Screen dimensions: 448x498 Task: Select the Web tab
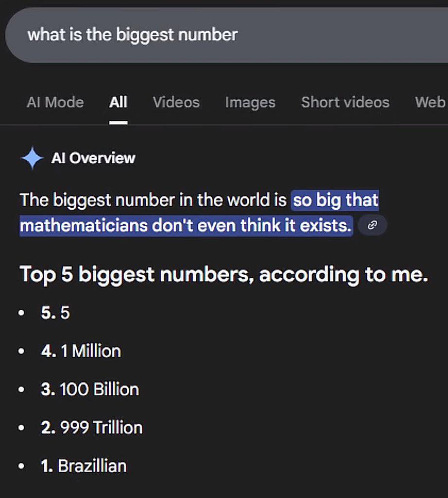coord(430,102)
